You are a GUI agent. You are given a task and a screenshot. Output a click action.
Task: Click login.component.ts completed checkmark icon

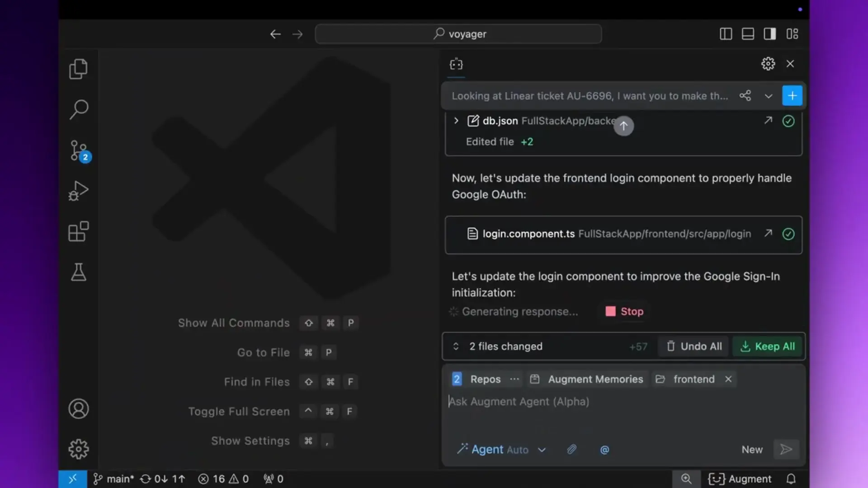(x=788, y=234)
